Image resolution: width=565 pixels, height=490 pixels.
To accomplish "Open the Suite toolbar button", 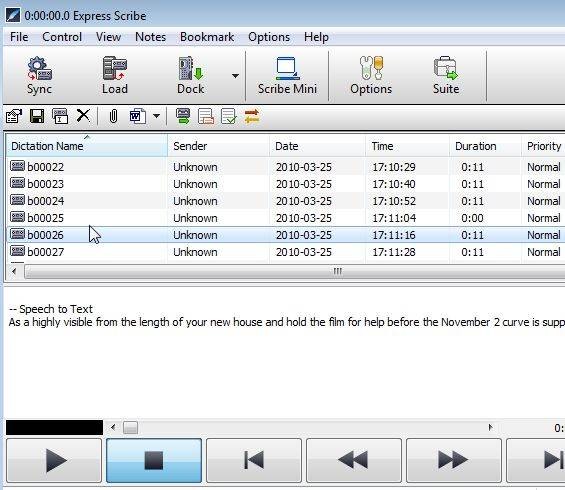I will [446, 76].
